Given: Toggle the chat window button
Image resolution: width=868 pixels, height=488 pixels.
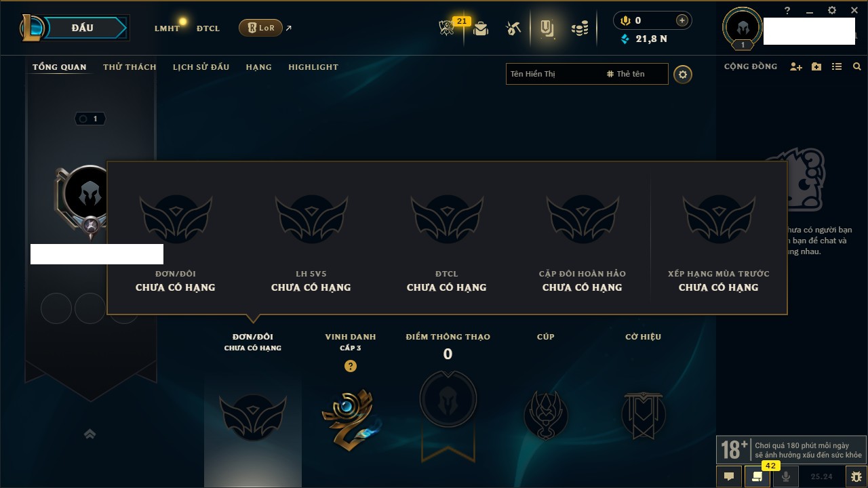Looking at the screenshot, I should (729, 476).
